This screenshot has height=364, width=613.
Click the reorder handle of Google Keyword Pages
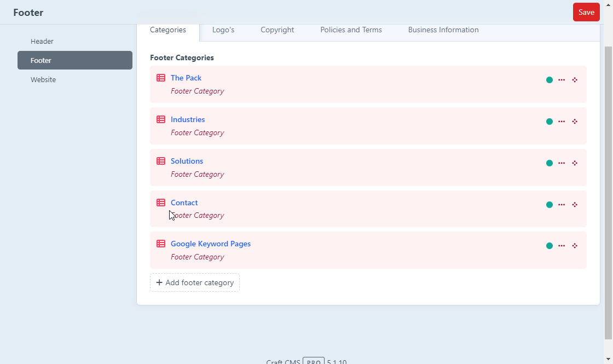tap(575, 246)
